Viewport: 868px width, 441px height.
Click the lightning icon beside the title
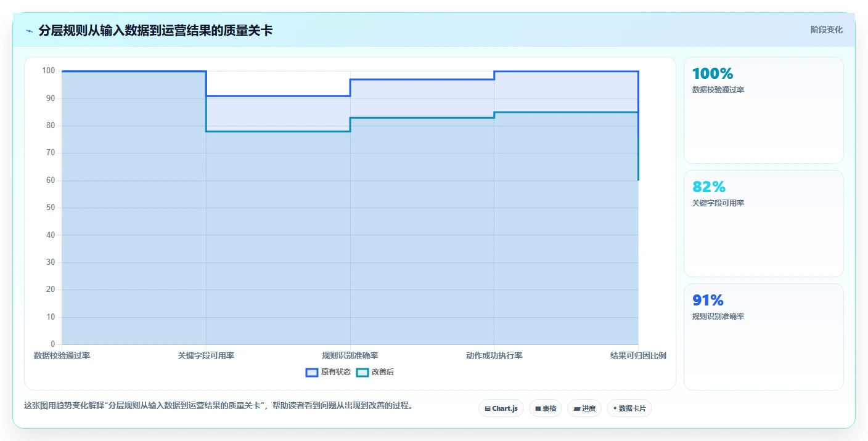coord(29,31)
